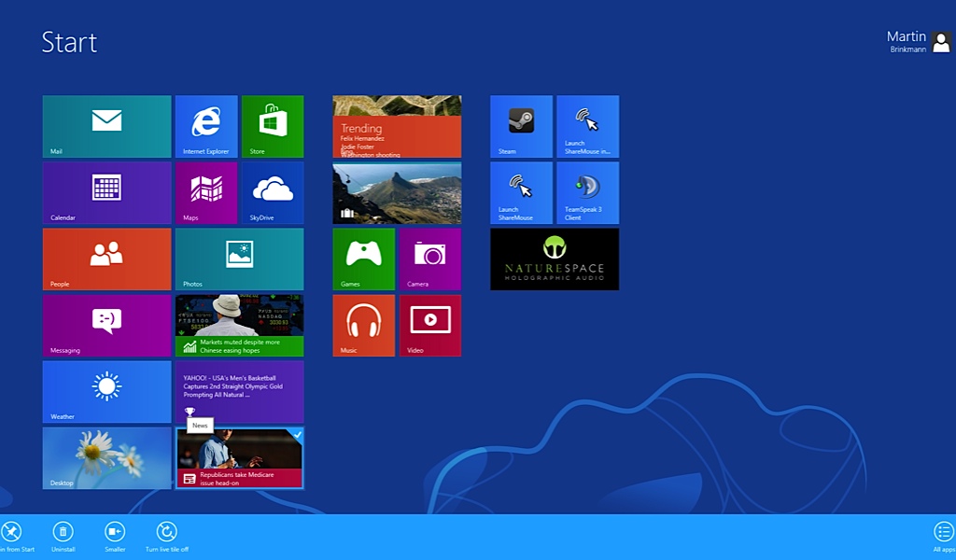Open the Bing Trending tile
The image size is (956, 560).
397,127
